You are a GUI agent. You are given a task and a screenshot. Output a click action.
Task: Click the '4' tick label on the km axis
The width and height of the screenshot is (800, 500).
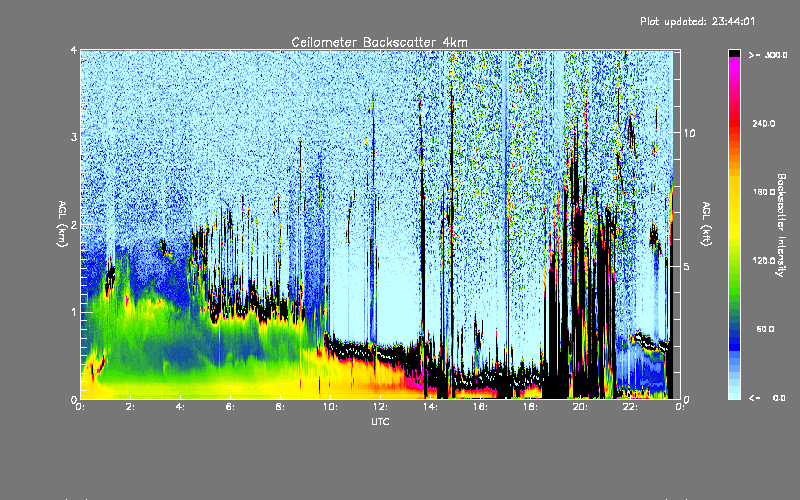click(74, 51)
